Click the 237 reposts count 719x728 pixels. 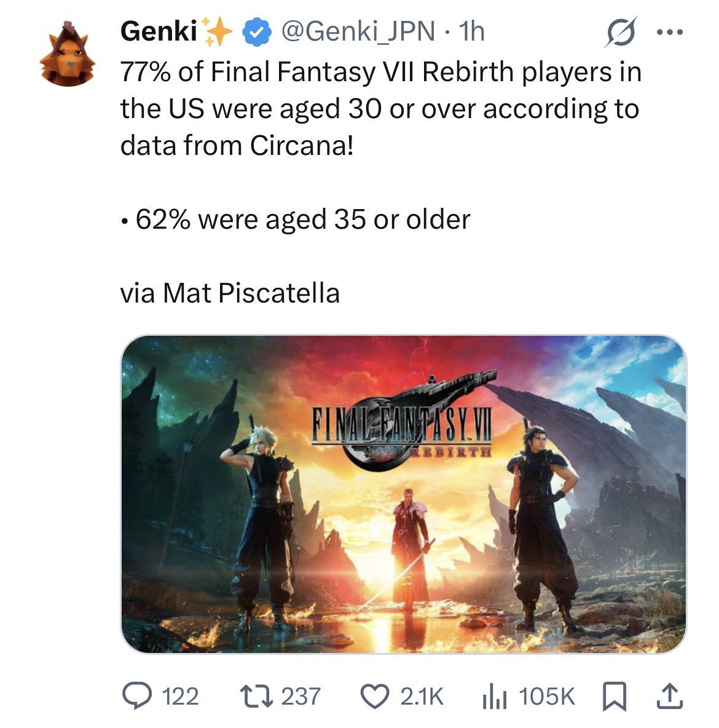coord(301,697)
